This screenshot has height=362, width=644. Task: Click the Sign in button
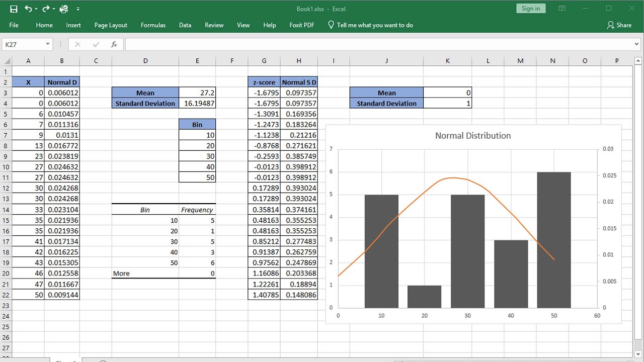coord(531,9)
